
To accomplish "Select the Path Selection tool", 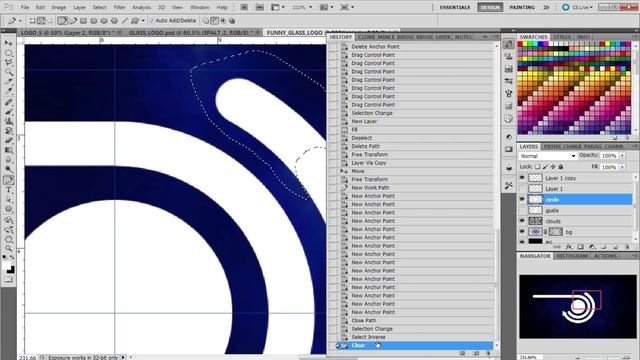I will pos(9,200).
